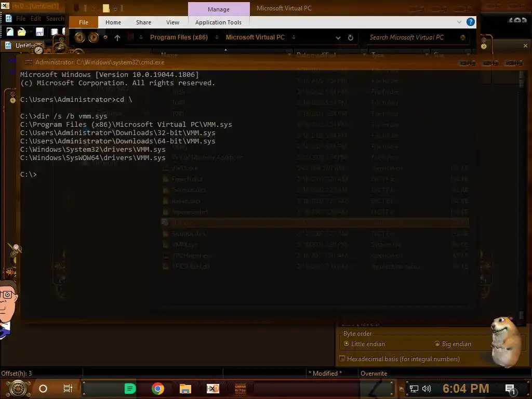Click Explorer's Forward navigation button
The height and width of the screenshot is (399, 532).
(94, 37)
